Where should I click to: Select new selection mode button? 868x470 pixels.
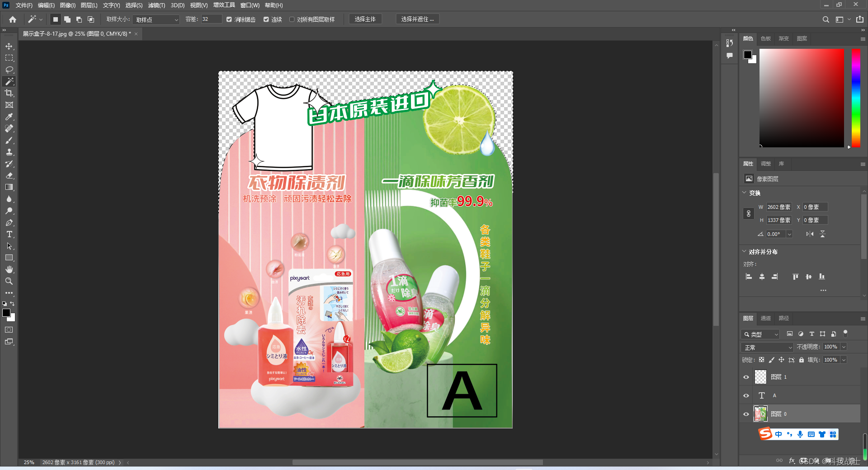pos(56,19)
